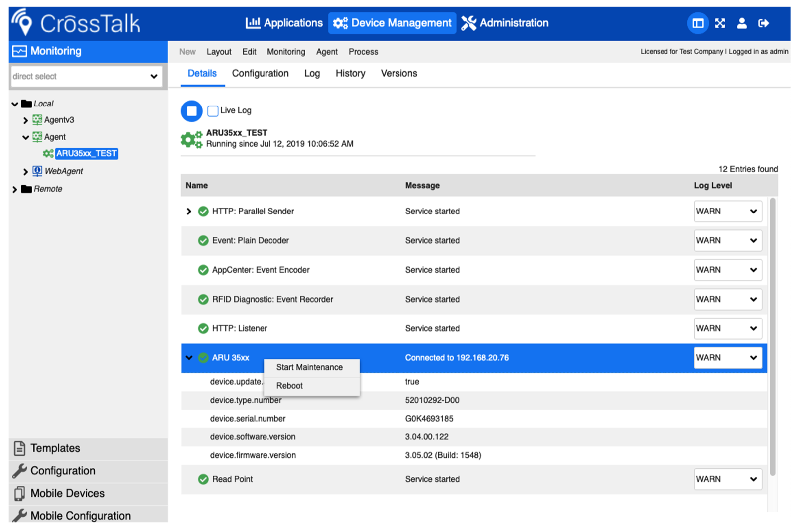The height and width of the screenshot is (532, 797).
Task: Click status icon of AppCenter: Event Encoder
Action: click(x=203, y=270)
